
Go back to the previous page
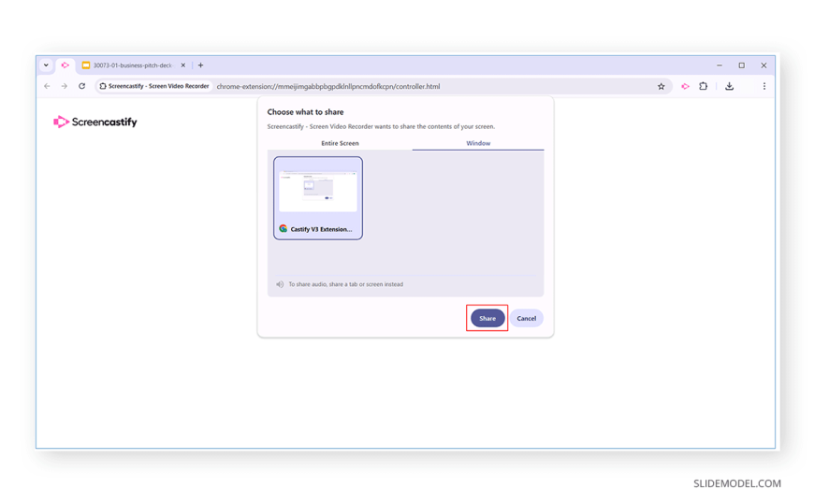47,86
